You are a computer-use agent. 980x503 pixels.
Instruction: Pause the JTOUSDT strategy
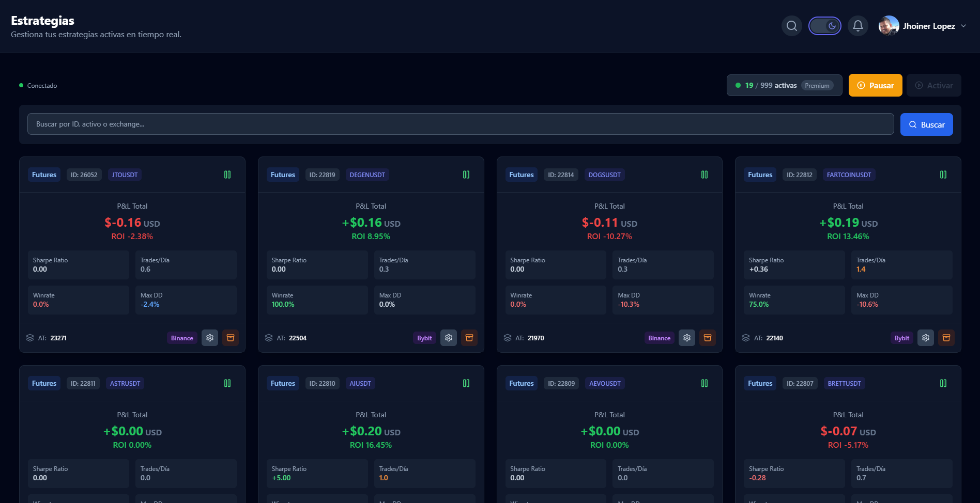[227, 175]
